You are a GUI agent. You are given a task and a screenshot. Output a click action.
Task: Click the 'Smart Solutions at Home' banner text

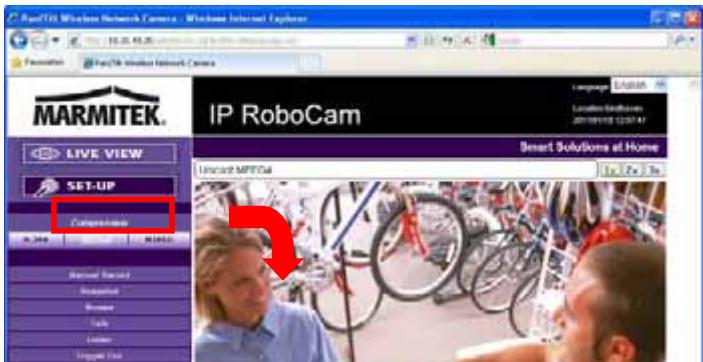pos(589,148)
